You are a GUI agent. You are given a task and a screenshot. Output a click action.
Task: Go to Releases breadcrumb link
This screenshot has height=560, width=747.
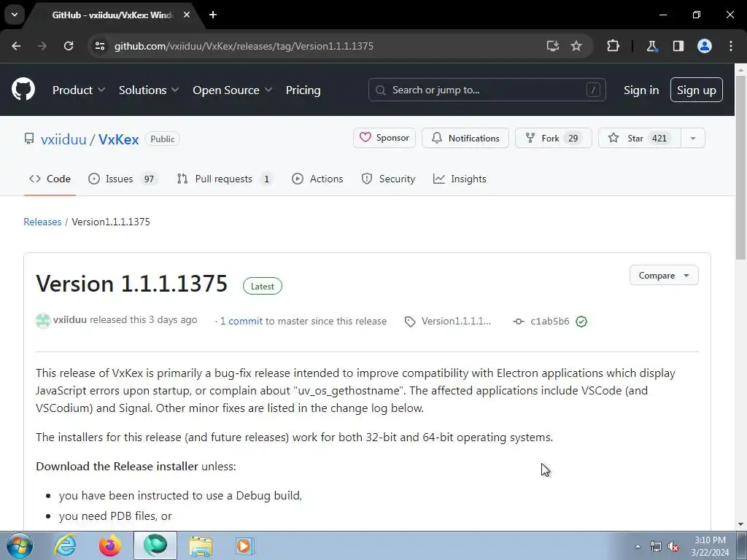coord(42,222)
